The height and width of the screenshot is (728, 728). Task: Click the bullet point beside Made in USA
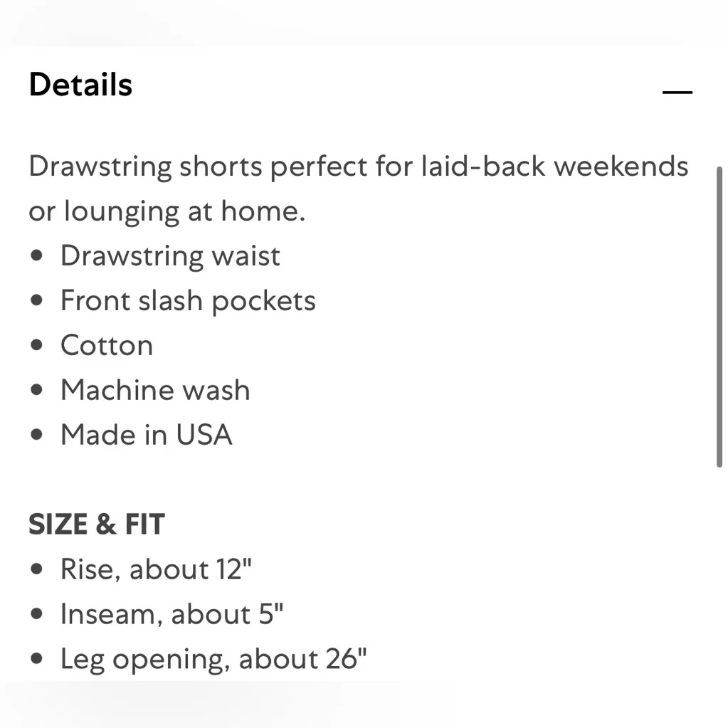click(36, 435)
